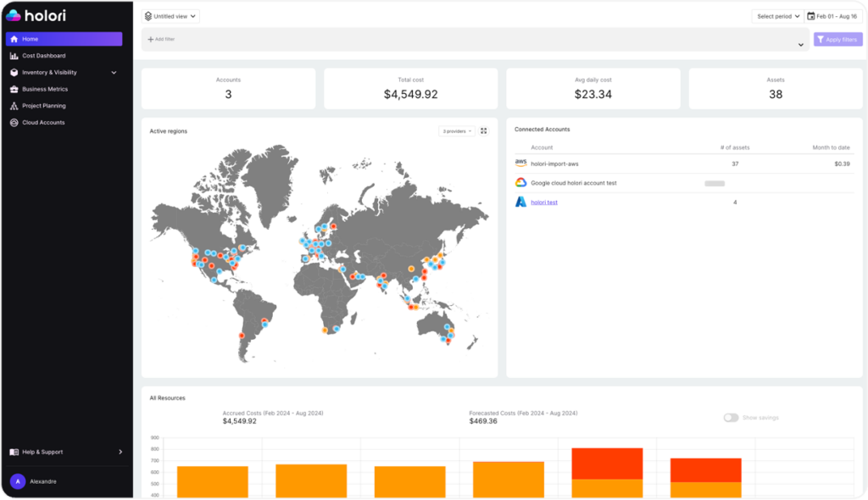This screenshot has height=500, width=868.
Task: Open the holori test account link
Action: pos(543,202)
